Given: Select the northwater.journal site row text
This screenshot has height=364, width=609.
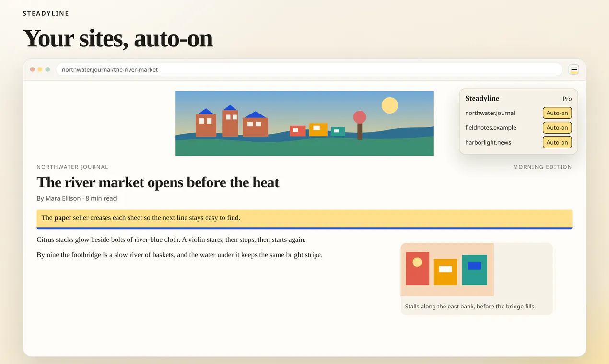Looking at the screenshot, I should pos(490,113).
